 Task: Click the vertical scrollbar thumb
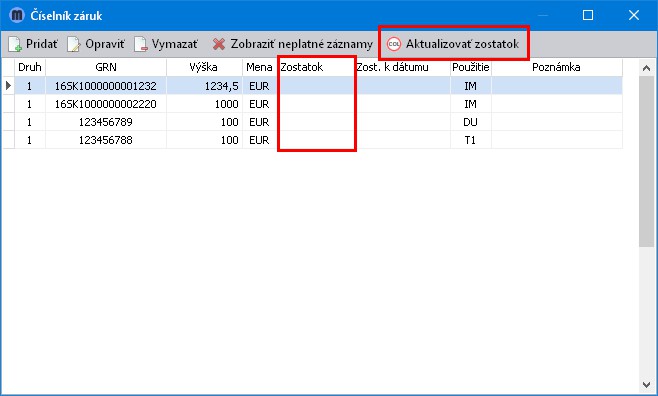coord(646,162)
